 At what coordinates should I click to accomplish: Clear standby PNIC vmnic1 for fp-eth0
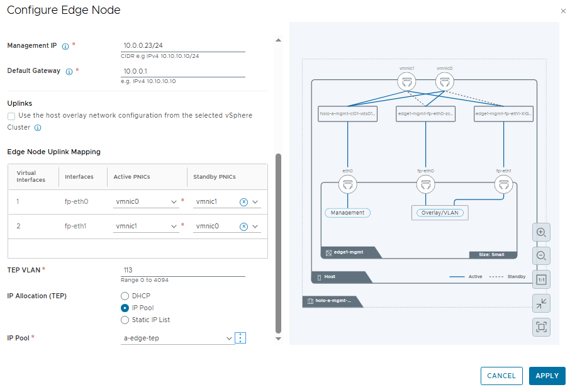[x=243, y=202]
